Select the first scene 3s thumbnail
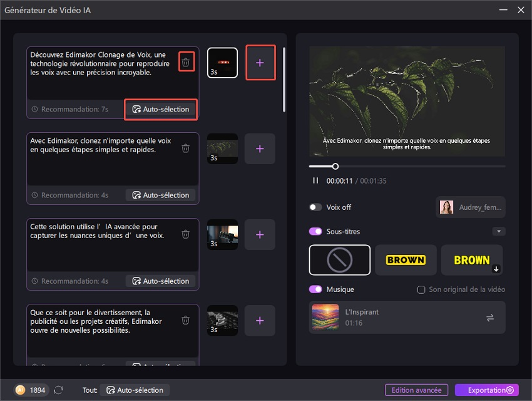Image resolution: width=532 pixels, height=401 pixels. tap(223, 63)
